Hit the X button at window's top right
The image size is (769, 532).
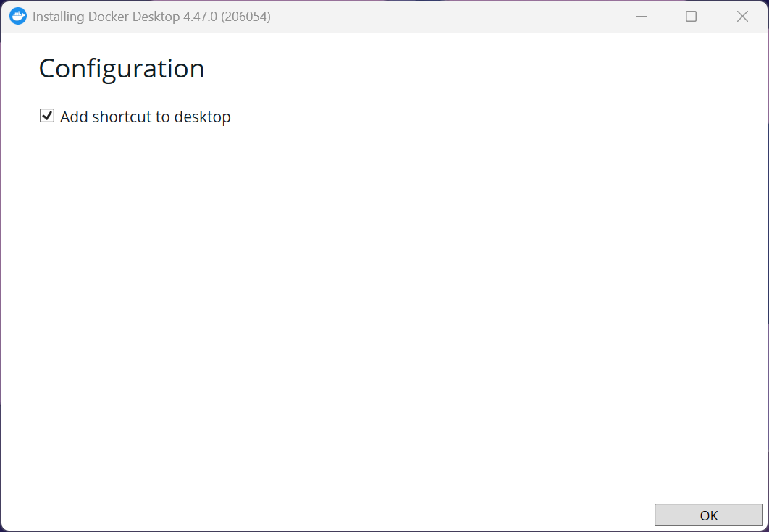(x=742, y=17)
